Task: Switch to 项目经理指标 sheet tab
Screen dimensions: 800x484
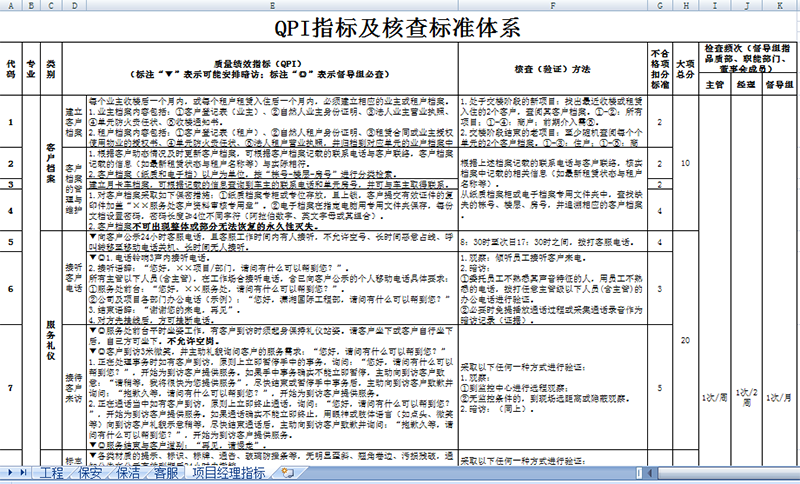Action: 228,473
